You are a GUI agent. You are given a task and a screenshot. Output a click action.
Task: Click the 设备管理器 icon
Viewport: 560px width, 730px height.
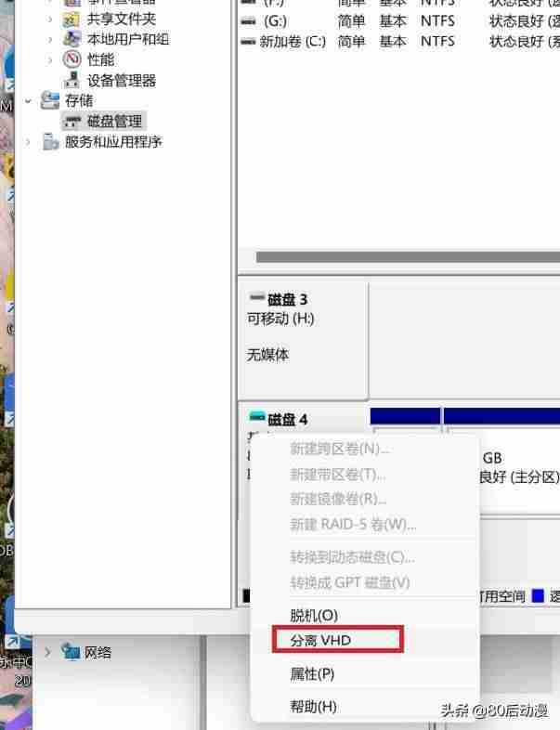[72, 80]
